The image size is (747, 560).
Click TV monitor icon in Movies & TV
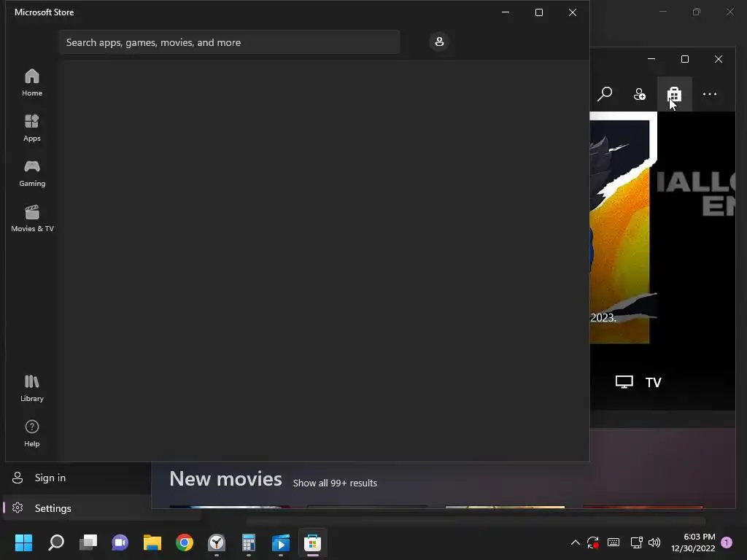624,382
